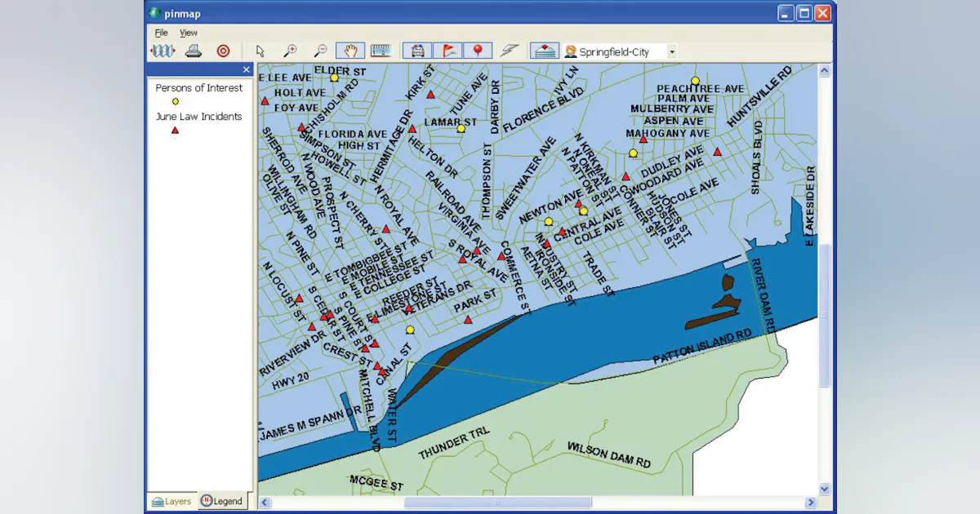This screenshot has height=514, width=980.
Task: Select the arrow pointer tool
Action: (260, 51)
